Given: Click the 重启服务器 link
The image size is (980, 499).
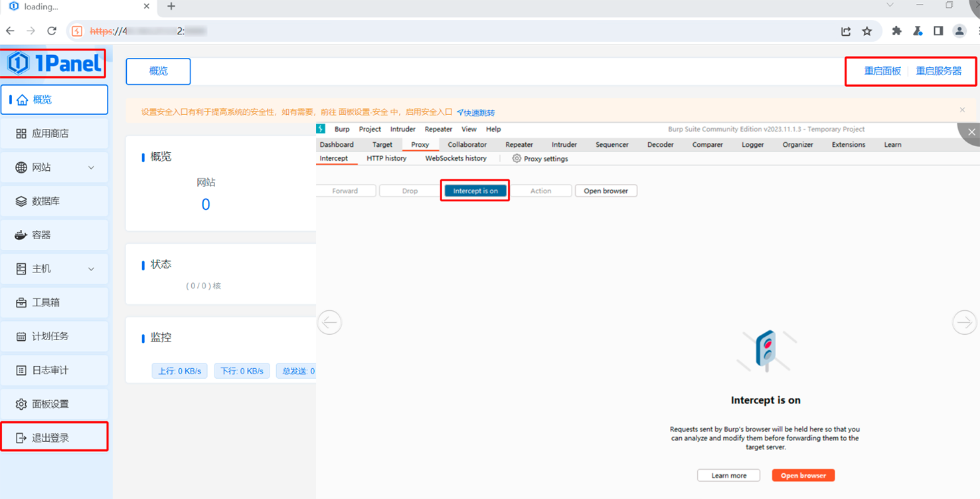Looking at the screenshot, I should (x=939, y=71).
